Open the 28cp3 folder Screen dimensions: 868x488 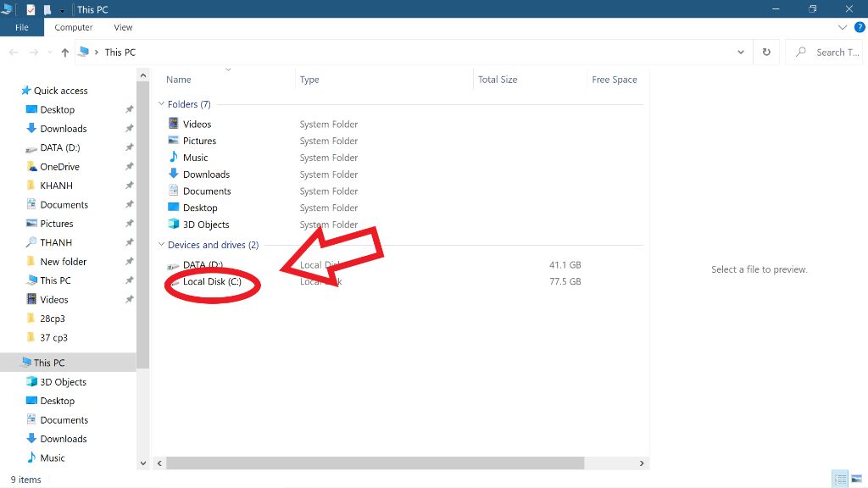[52, 319]
